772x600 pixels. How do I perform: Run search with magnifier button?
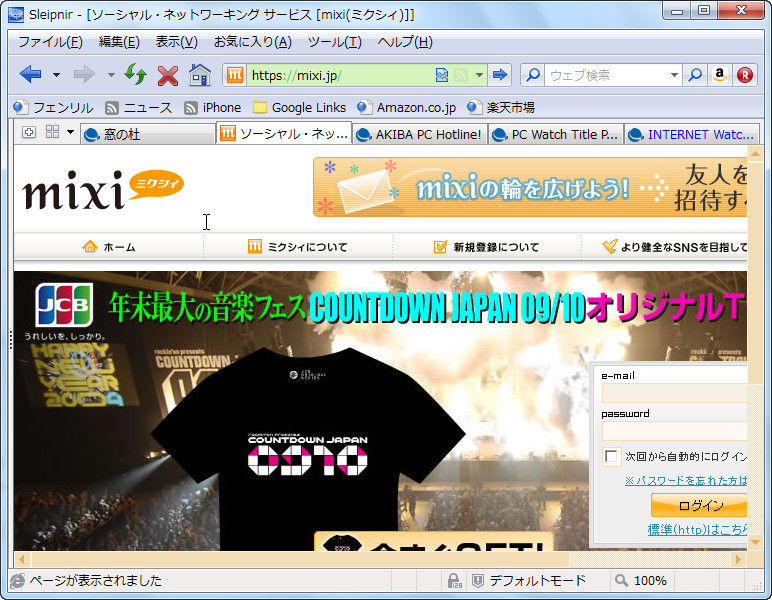[x=695, y=75]
